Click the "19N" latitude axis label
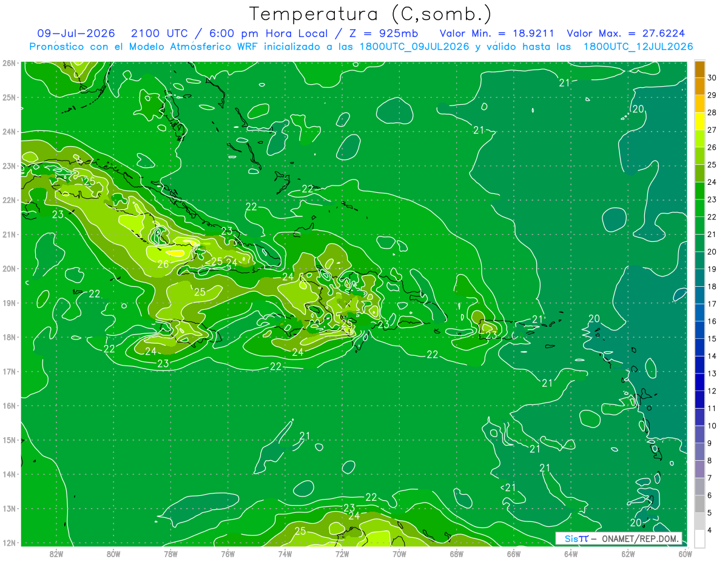Screen dimensions: 728x562 pos(8,303)
